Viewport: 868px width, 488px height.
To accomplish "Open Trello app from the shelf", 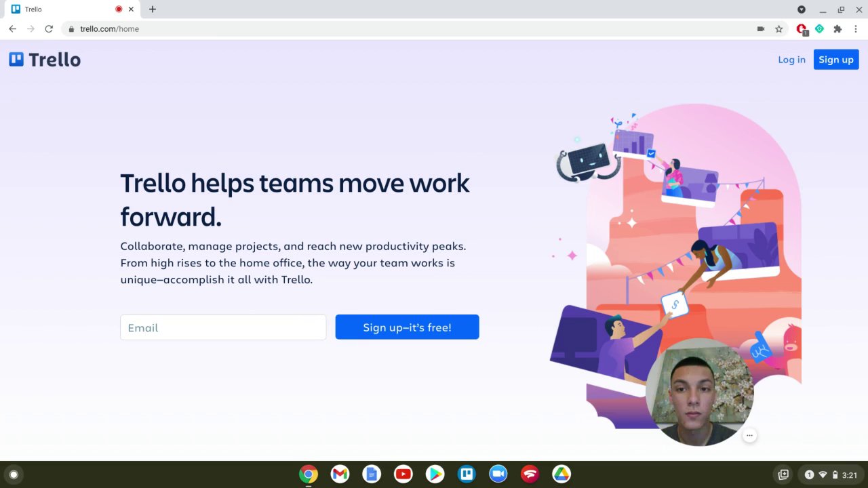I will 467,474.
